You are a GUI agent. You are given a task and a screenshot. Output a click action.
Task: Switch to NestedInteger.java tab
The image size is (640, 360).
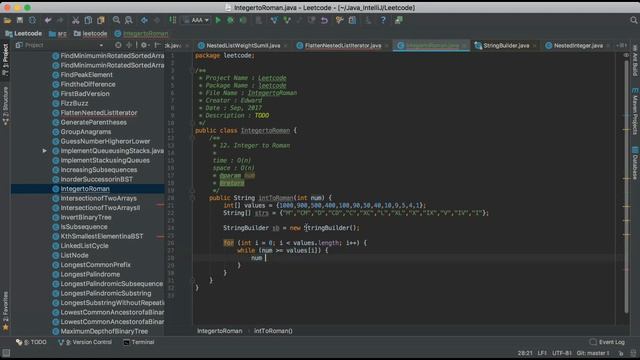coord(578,46)
